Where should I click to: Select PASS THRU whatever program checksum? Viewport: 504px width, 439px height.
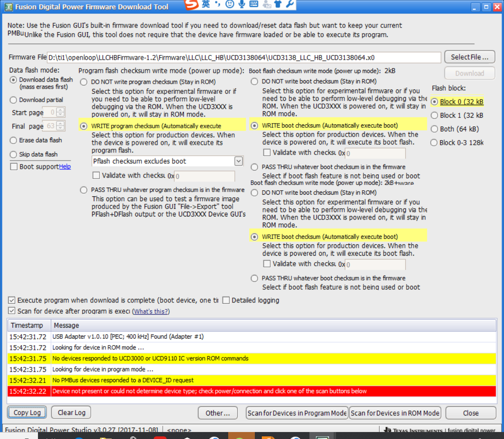click(x=84, y=190)
